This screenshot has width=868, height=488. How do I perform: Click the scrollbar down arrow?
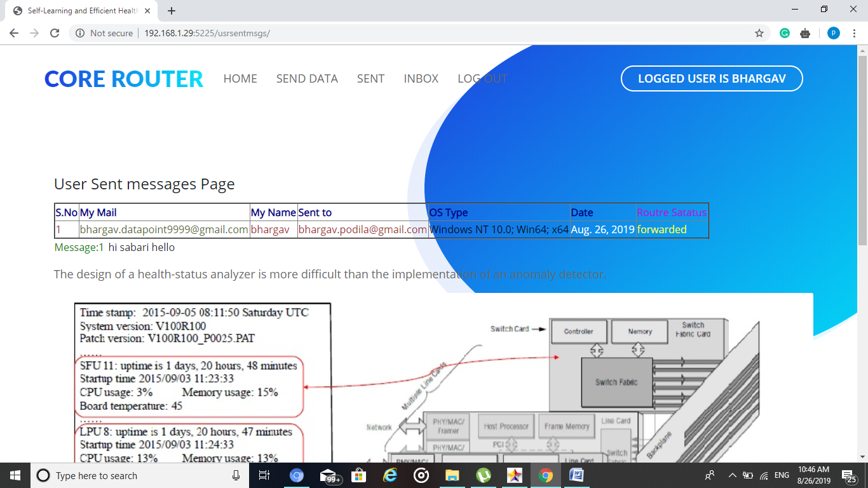[x=862, y=456]
